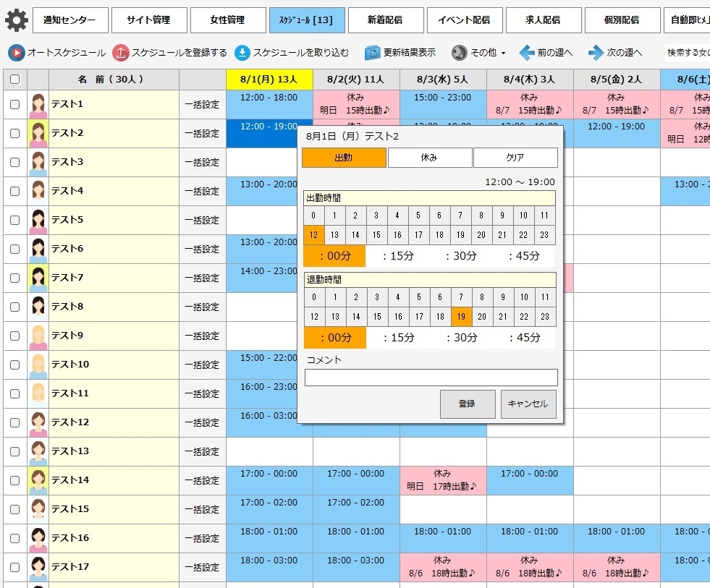Viewport: 710px width, 588px height.
Task: Go to previous week with 前の週へ arrow
Action: [527, 53]
